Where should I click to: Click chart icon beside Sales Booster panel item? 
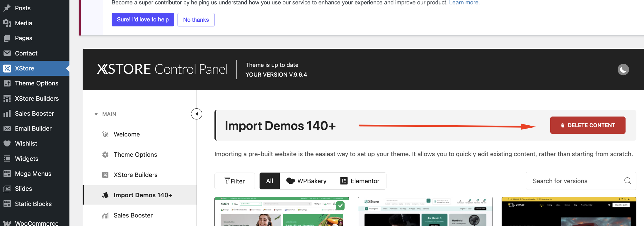tap(105, 215)
